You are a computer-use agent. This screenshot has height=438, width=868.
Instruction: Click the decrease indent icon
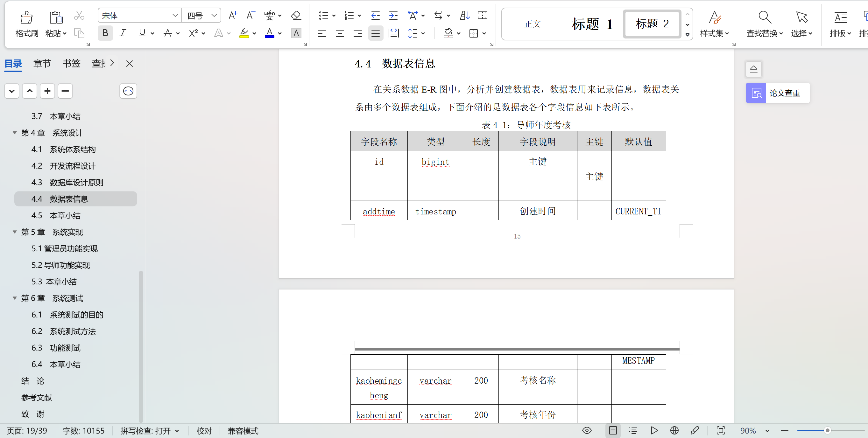(x=375, y=16)
